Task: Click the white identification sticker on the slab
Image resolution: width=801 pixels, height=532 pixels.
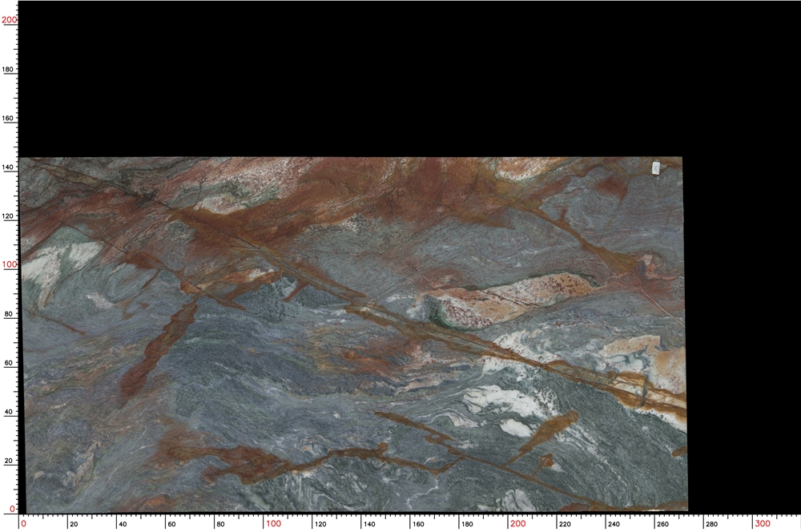Action: (x=658, y=166)
